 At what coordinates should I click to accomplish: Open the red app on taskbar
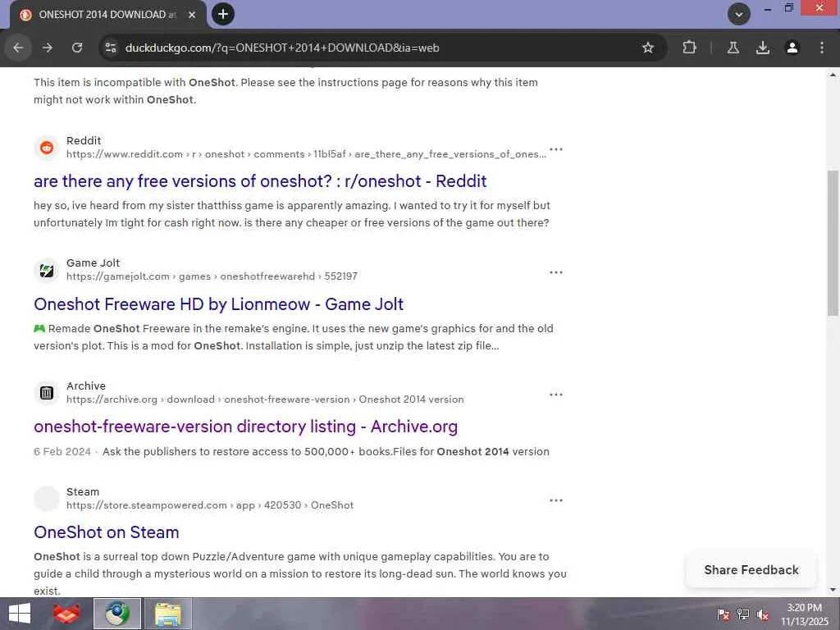tap(66, 614)
